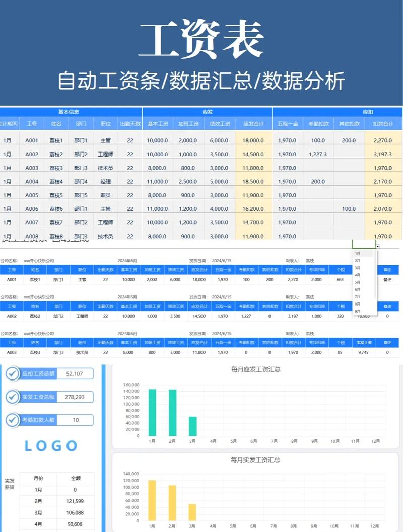
Task: Select the 应扣 group header
Action: pyautogui.click(x=338, y=112)
